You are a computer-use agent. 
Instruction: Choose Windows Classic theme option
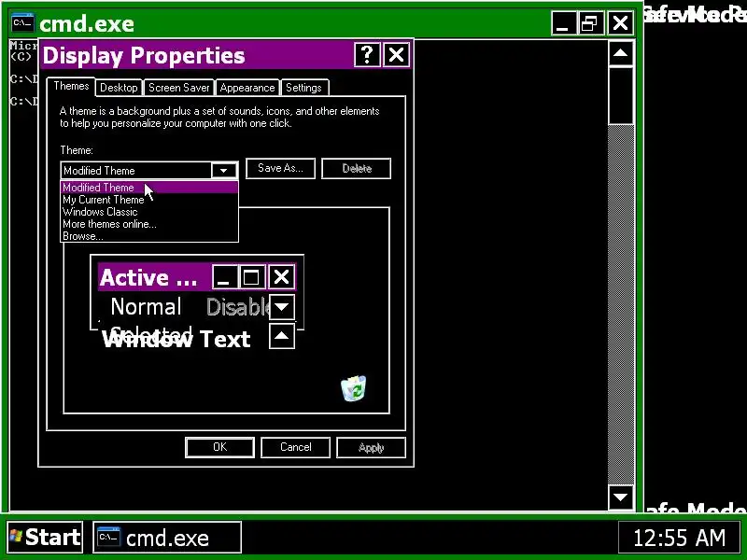(149, 212)
